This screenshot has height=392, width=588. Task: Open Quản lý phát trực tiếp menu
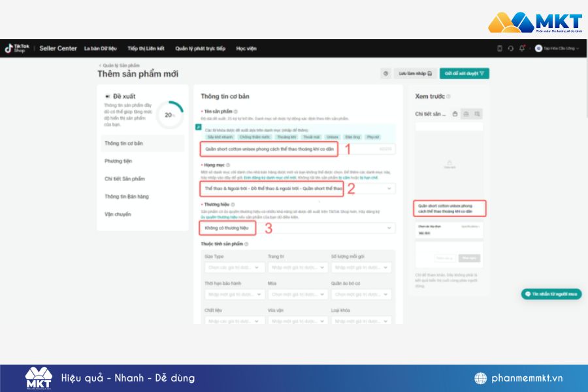click(201, 48)
